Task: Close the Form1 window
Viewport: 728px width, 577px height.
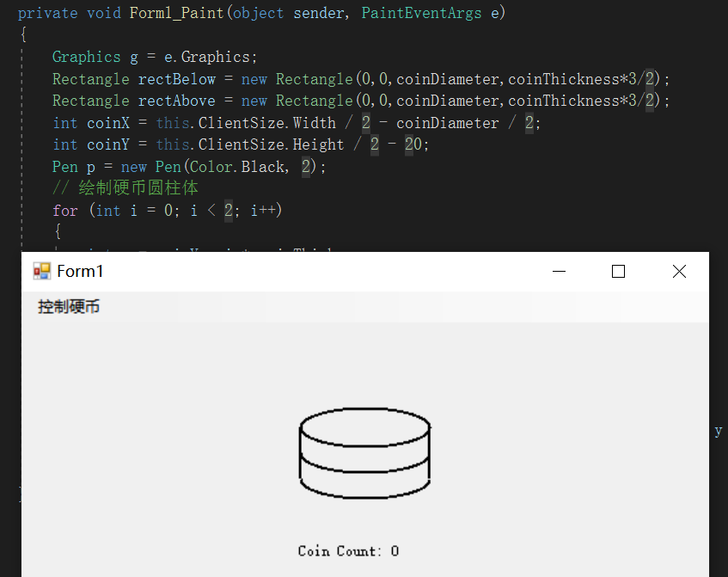Action: coord(679,272)
